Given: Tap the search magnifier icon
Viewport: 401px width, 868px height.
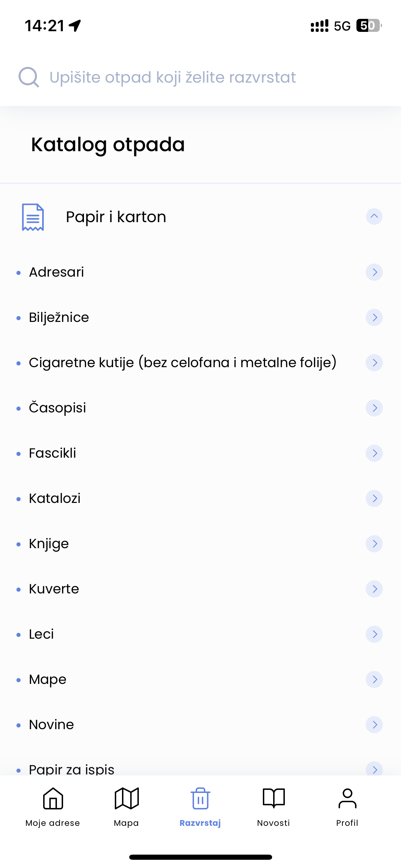Looking at the screenshot, I should click(x=29, y=77).
